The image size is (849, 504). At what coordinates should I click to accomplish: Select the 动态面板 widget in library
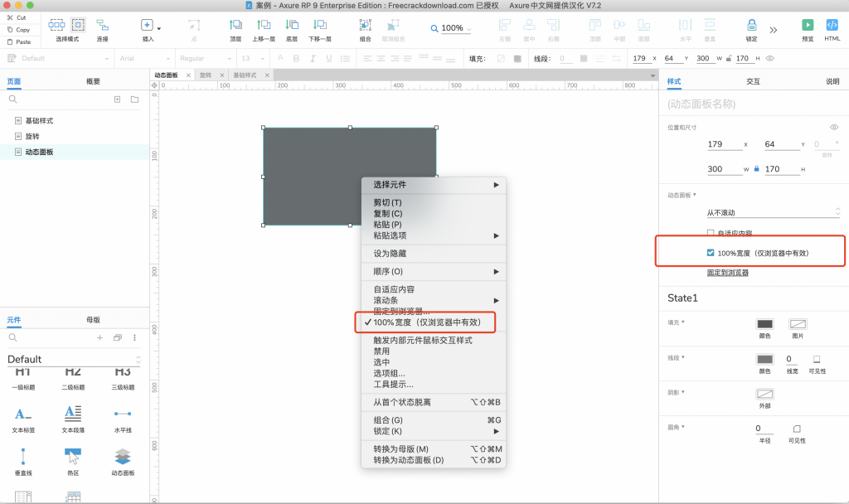pyautogui.click(x=123, y=457)
